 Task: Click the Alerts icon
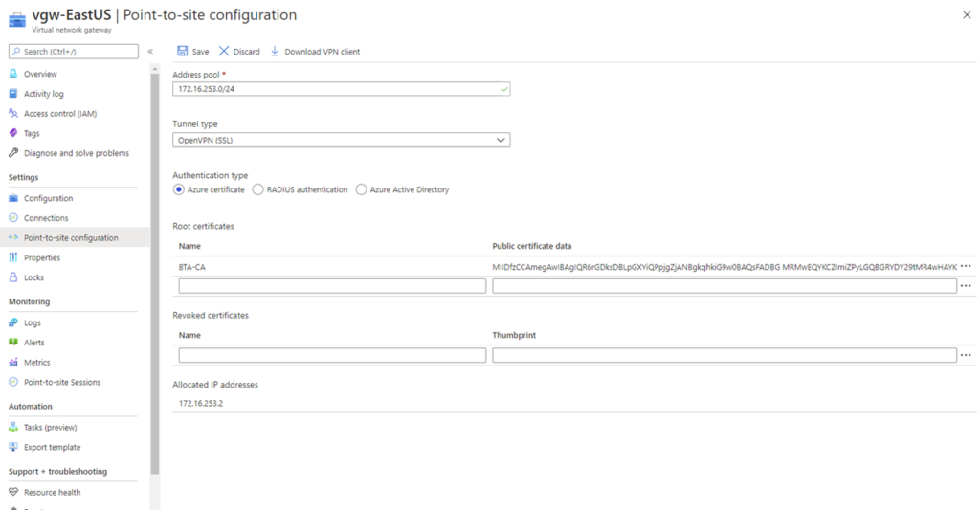point(13,343)
